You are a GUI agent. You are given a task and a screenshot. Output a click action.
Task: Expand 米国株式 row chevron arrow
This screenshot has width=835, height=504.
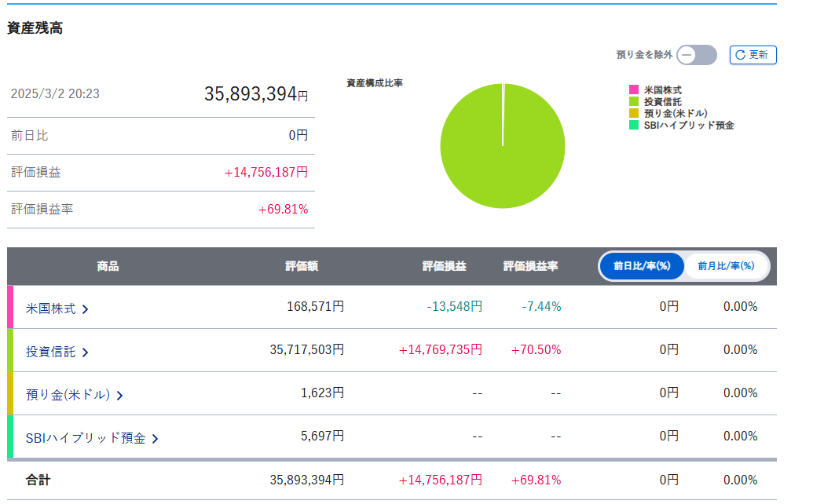tap(86, 309)
